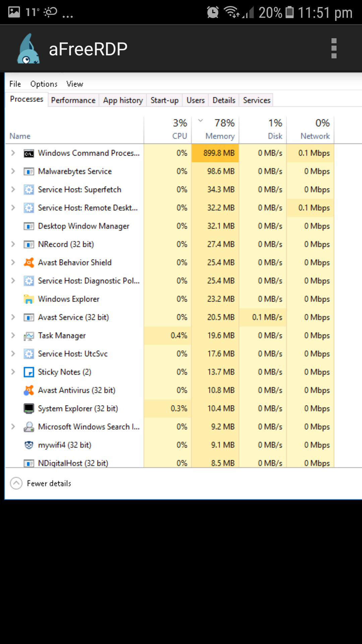This screenshot has height=644, width=362.
Task: Click the Windows Explorer folder icon
Action: coord(29,299)
